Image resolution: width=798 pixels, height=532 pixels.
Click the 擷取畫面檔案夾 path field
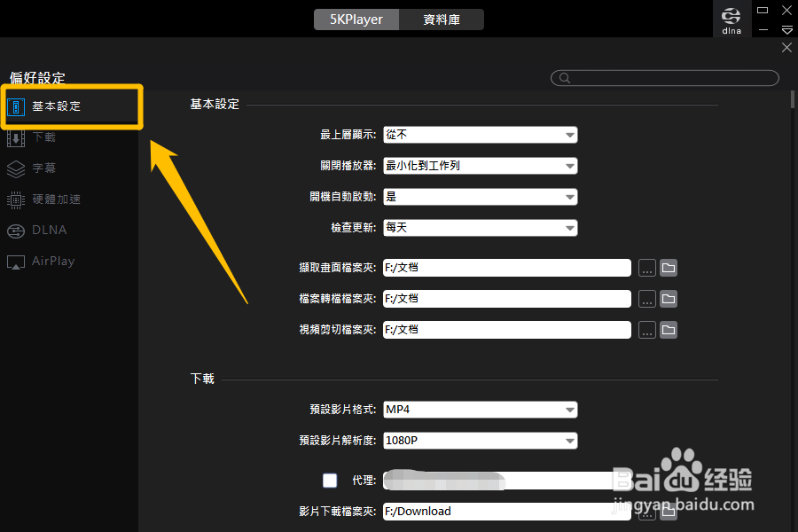click(507, 268)
